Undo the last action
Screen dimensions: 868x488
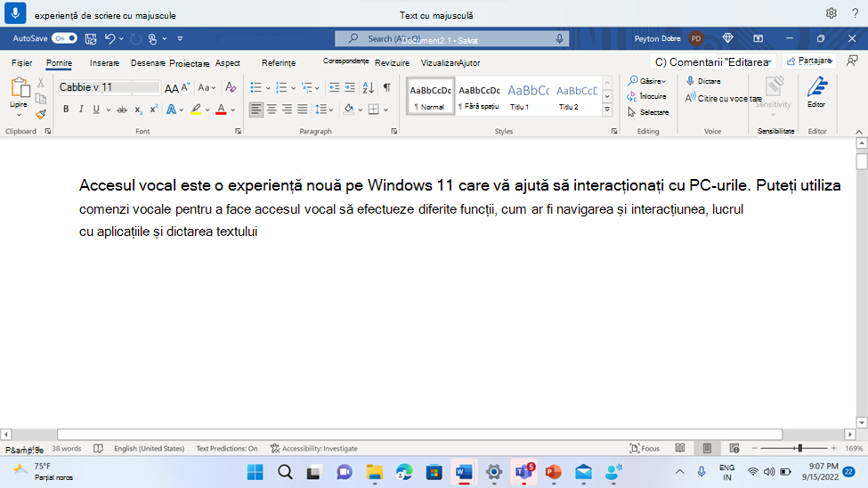point(110,39)
